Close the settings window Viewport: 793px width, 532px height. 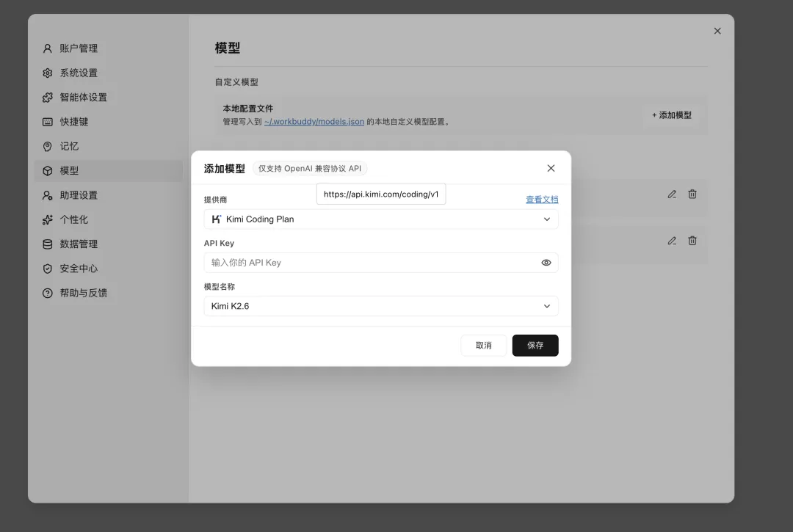(x=717, y=31)
